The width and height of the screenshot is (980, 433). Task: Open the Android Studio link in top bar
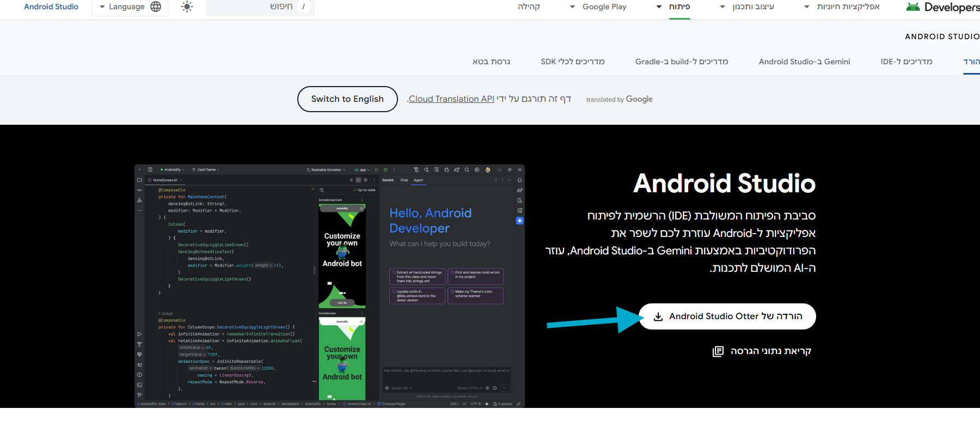coord(51,7)
